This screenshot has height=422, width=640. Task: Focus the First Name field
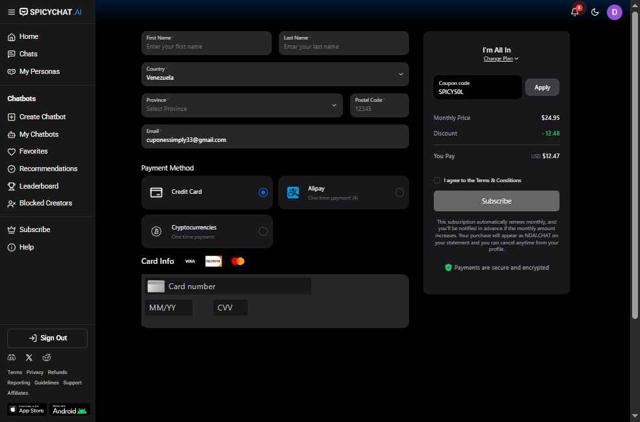point(206,43)
